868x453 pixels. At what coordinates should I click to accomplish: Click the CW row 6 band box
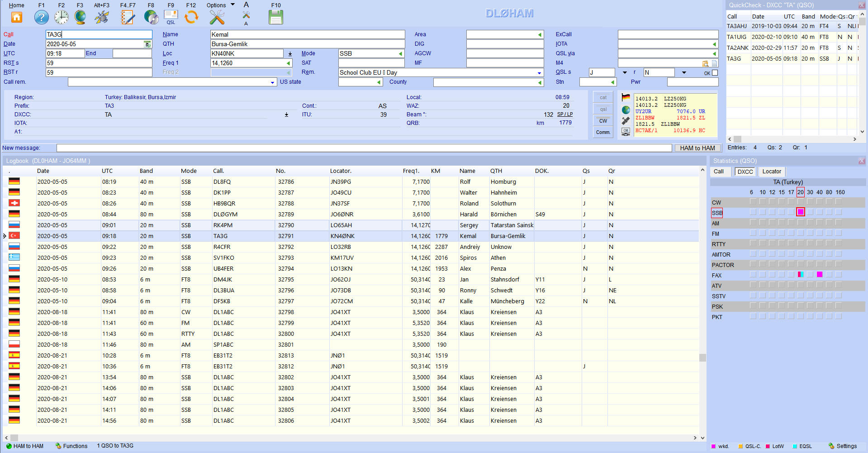(x=753, y=201)
